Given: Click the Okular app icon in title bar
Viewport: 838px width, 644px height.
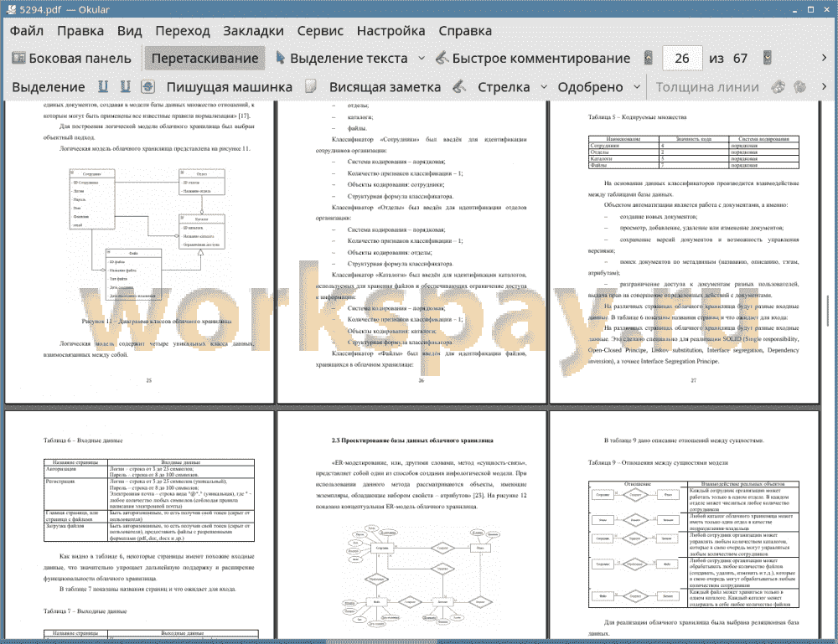Looking at the screenshot, I should [11, 9].
